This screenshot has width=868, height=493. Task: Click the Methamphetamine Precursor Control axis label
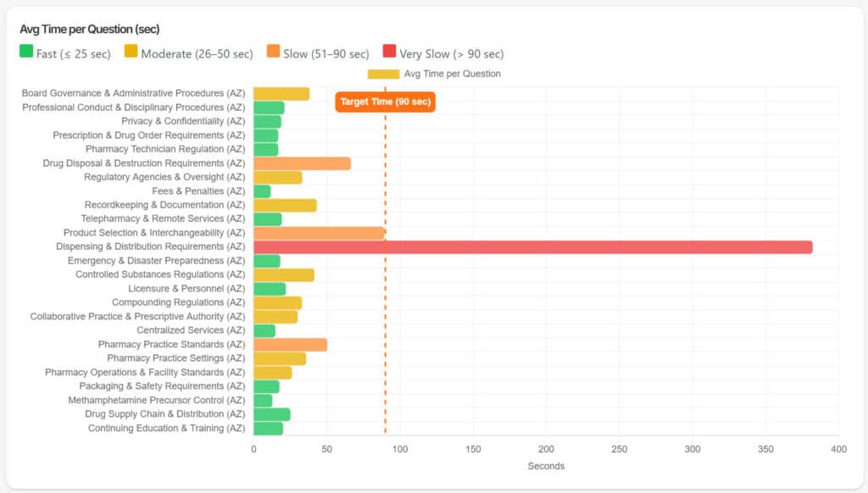(156, 401)
